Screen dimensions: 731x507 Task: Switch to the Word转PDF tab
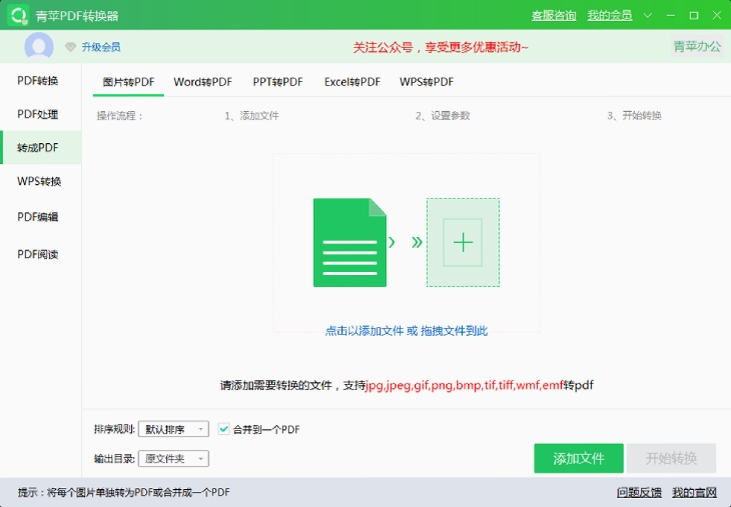pyautogui.click(x=203, y=82)
